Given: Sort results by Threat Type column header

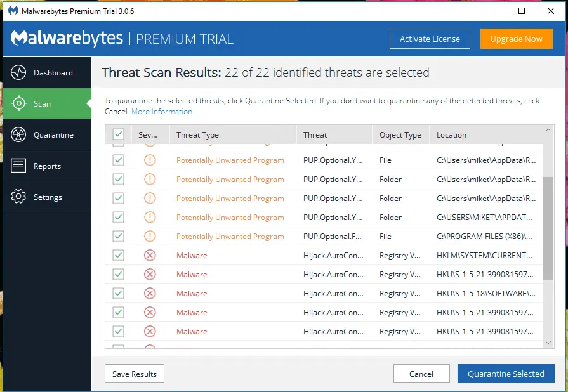Looking at the screenshot, I should point(197,135).
